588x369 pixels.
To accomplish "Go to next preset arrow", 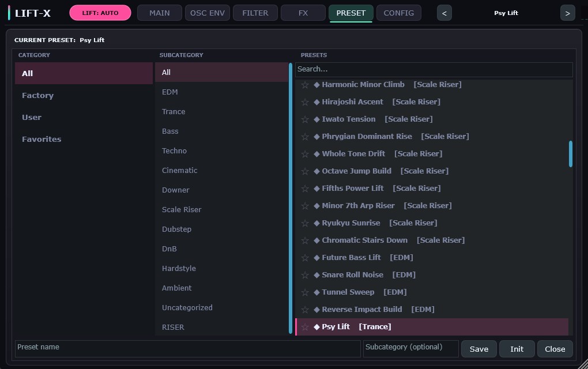I will [x=567, y=13].
